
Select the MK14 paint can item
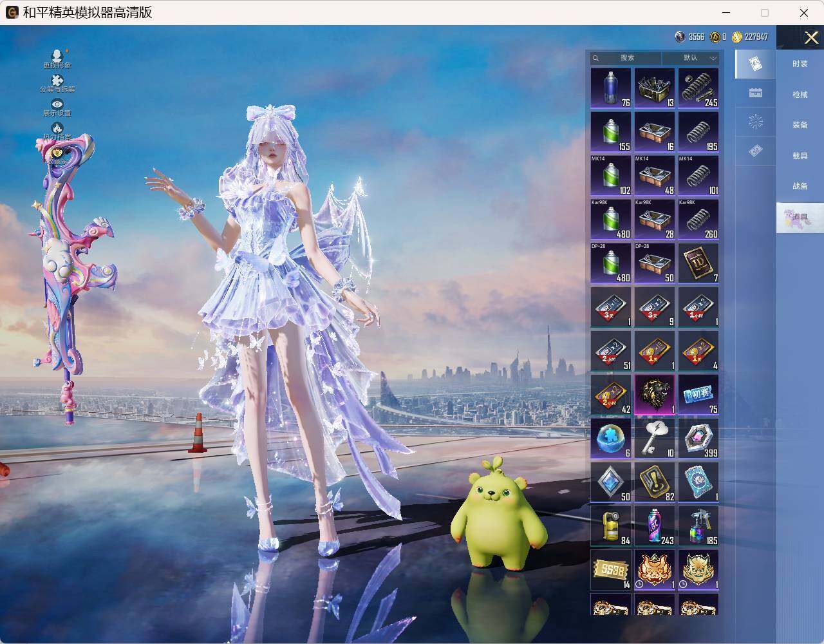pos(611,175)
